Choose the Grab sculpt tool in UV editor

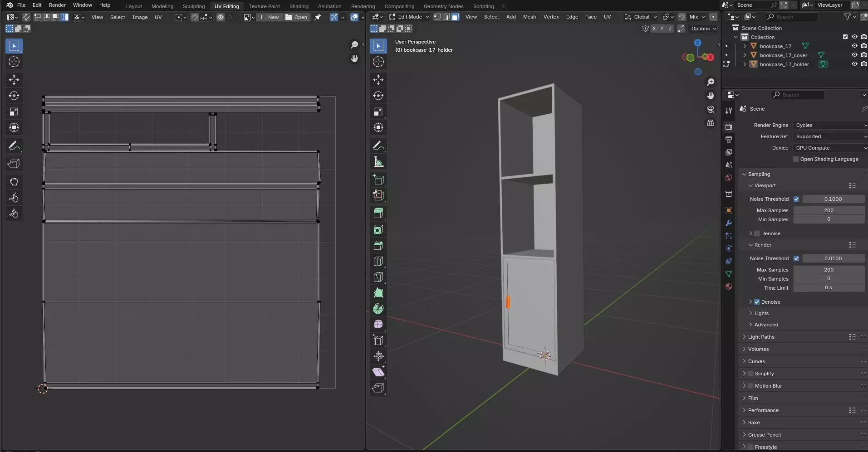pos(14,182)
